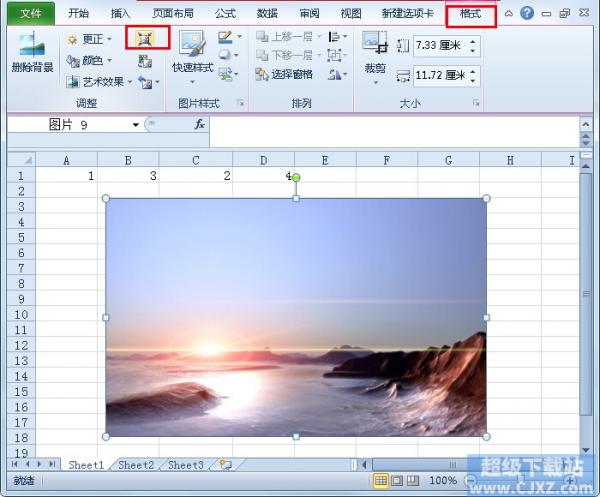Click the picture height field 7.33 厘米

coord(440,46)
